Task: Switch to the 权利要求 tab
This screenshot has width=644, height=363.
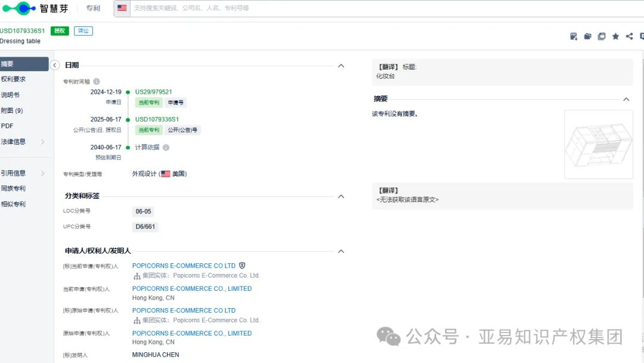Action: click(14, 79)
